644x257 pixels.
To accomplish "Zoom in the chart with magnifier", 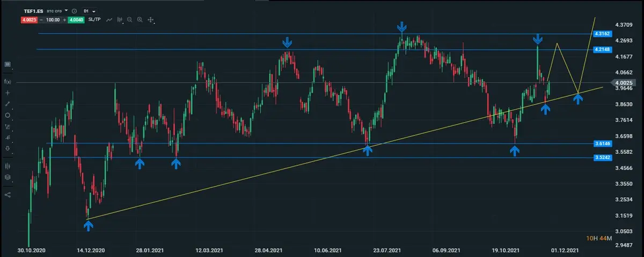I will [140, 20].
